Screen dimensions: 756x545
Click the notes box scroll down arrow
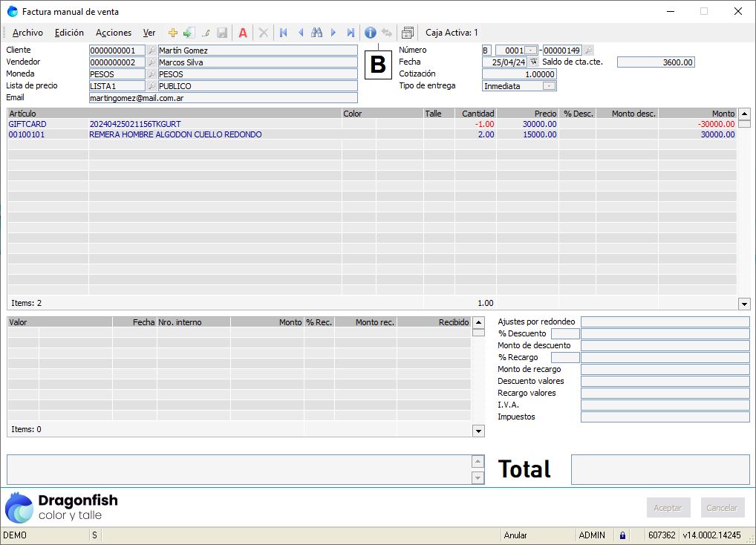click(478, 478)
